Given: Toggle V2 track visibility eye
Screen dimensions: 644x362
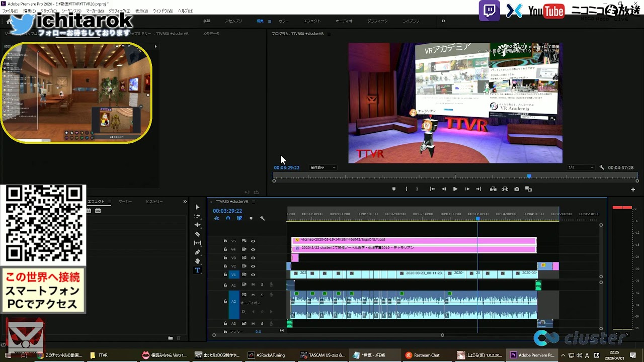Looking at the screenshot, I should [x=253, y=266].
